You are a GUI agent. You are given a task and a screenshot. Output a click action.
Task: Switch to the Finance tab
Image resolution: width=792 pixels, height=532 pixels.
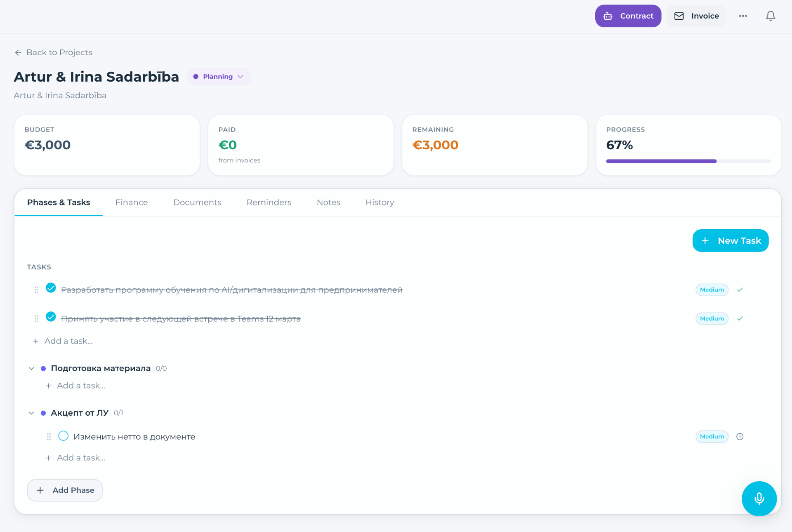click(x=132, y=202)
